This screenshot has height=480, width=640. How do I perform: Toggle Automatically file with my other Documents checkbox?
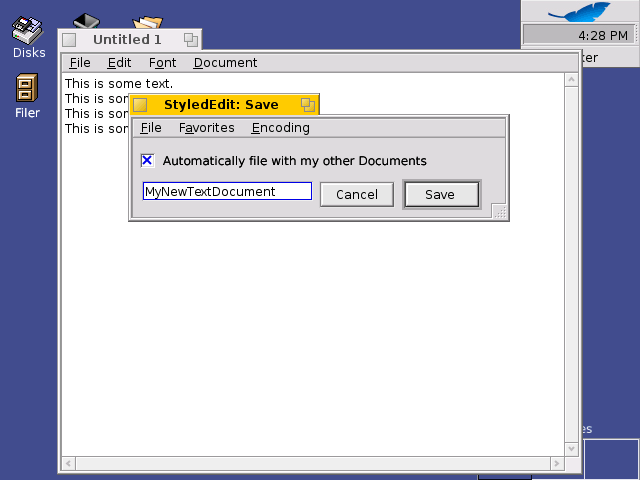coord(147,160)
